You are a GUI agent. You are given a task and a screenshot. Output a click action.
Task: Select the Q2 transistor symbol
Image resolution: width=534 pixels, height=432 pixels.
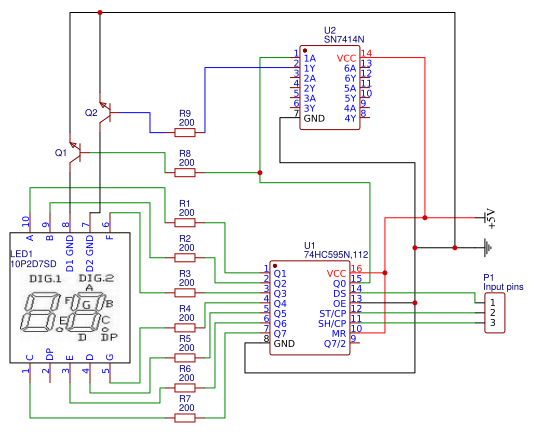(106, 112)
